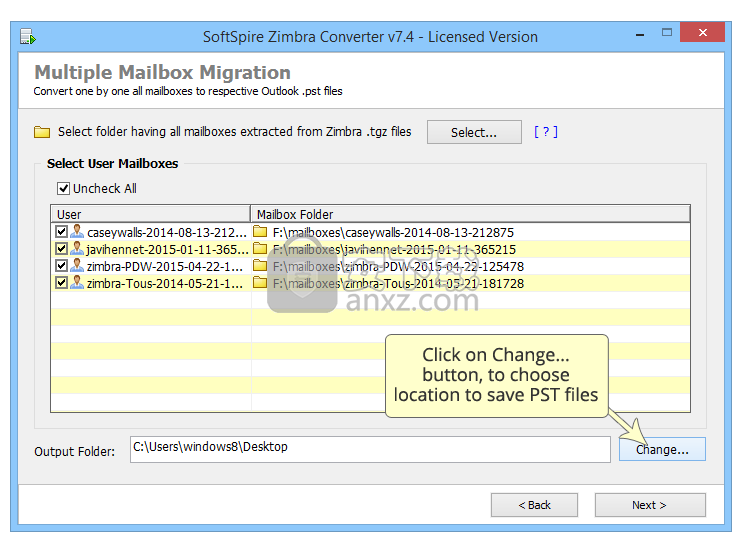Uncheck the javihennet-2015-01-11 mailbox

[x=61, y=249]
